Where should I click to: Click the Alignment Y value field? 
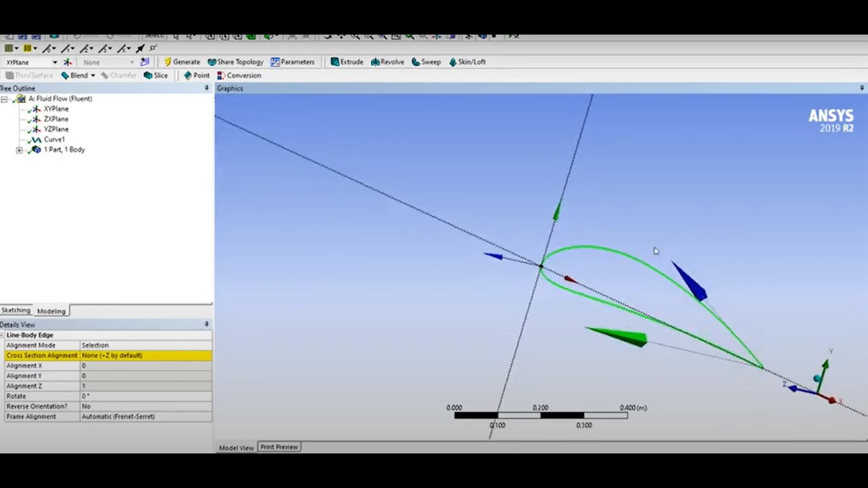[146, 376]
